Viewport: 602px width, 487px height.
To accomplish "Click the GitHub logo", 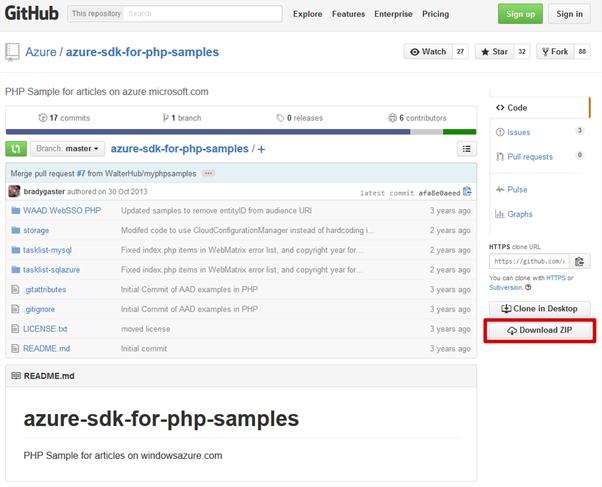I will [x=31, y=13].
